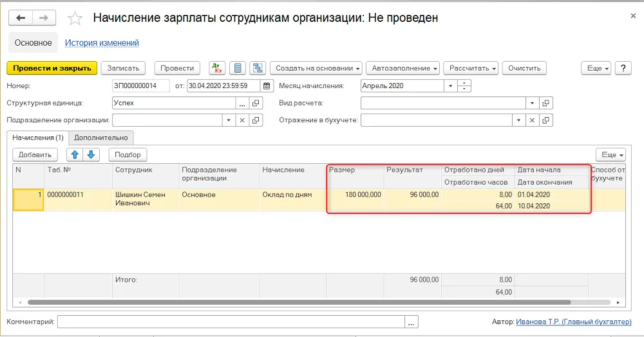Select worked hours cell 64,00 in row
The image size is (644, 337).
[478, 206]
